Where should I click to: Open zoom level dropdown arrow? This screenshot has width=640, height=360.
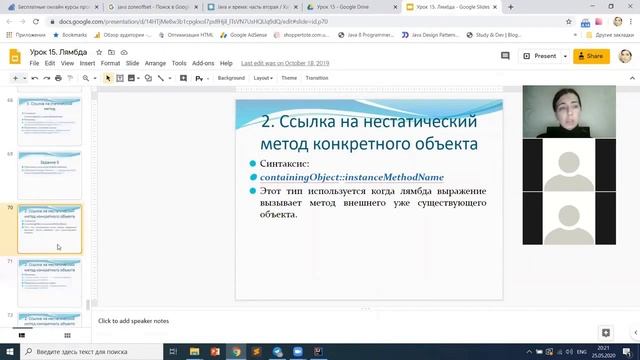tap(95, 78)
